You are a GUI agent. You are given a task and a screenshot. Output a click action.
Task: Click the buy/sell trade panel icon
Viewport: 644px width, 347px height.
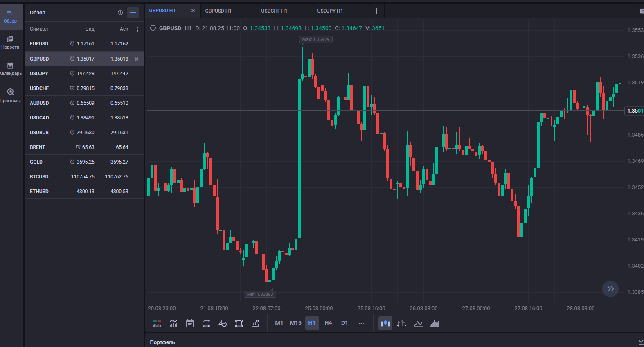(157, 323)
